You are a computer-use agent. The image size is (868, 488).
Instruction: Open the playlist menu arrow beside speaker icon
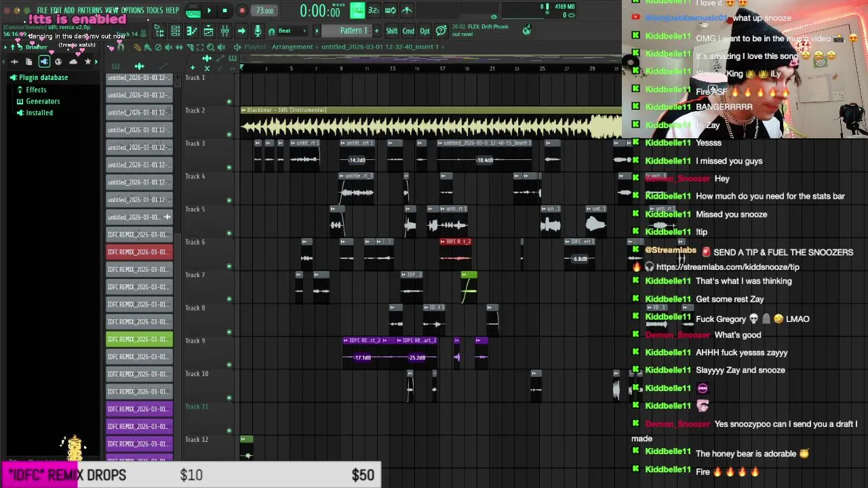[237, 47]
